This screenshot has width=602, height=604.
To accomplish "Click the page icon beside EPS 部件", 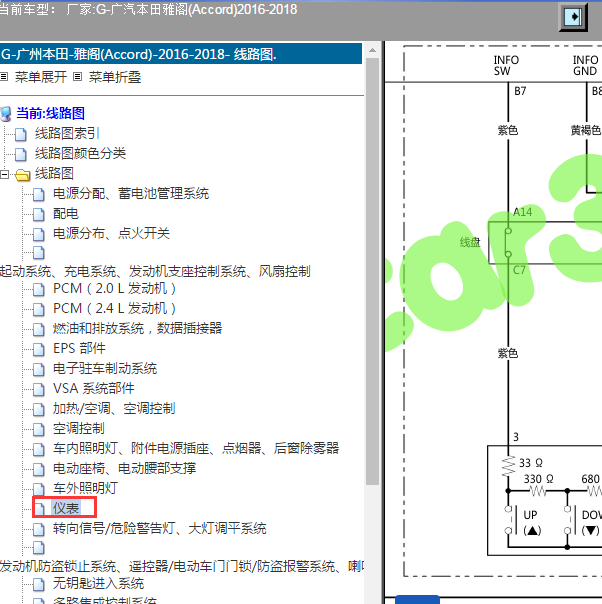I will (x=39, y=349).
